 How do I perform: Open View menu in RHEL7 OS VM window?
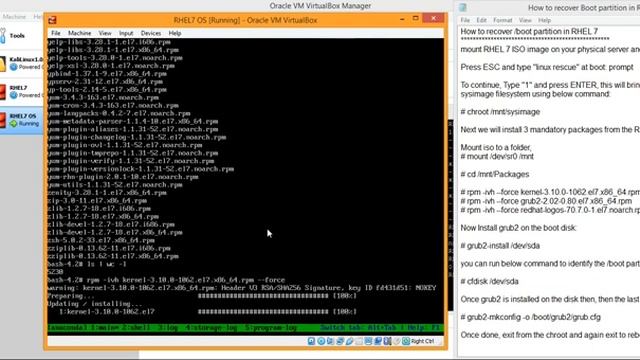[x=105, y=33]
